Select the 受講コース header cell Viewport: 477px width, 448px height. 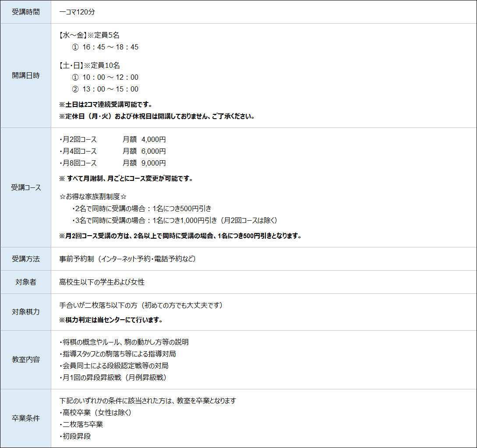pos(25,187)
